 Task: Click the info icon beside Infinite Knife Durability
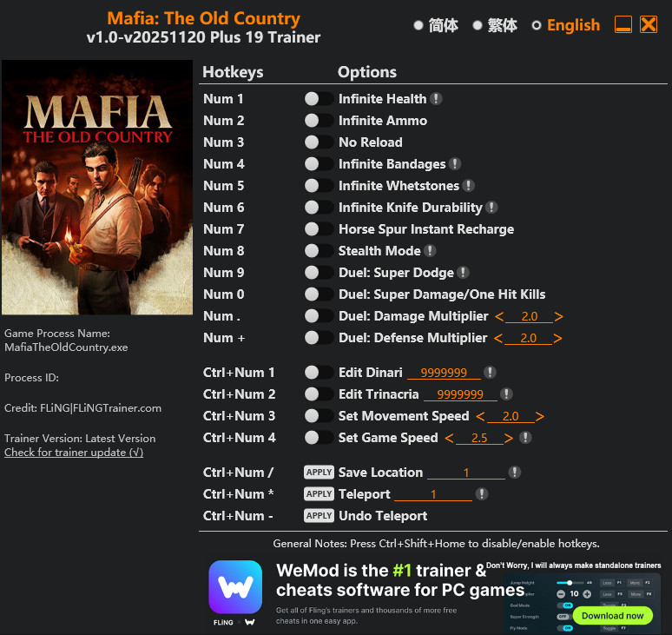[x=491, y=208]
